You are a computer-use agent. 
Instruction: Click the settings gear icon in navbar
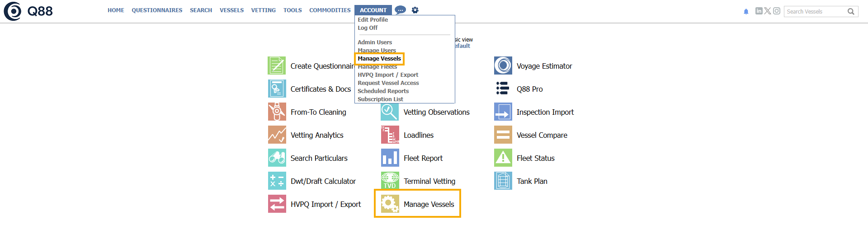click(x=415, y=10)
